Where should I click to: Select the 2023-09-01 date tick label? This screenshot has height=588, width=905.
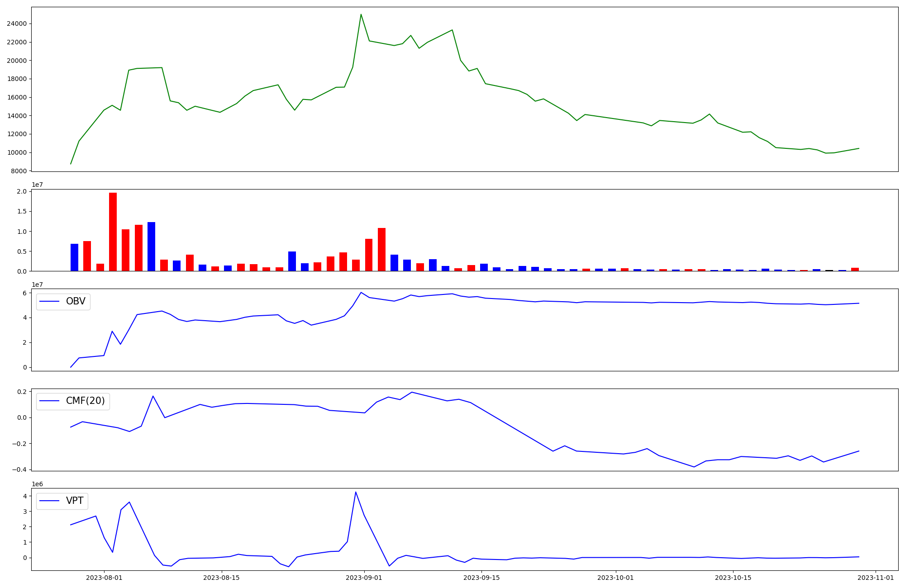364,578
